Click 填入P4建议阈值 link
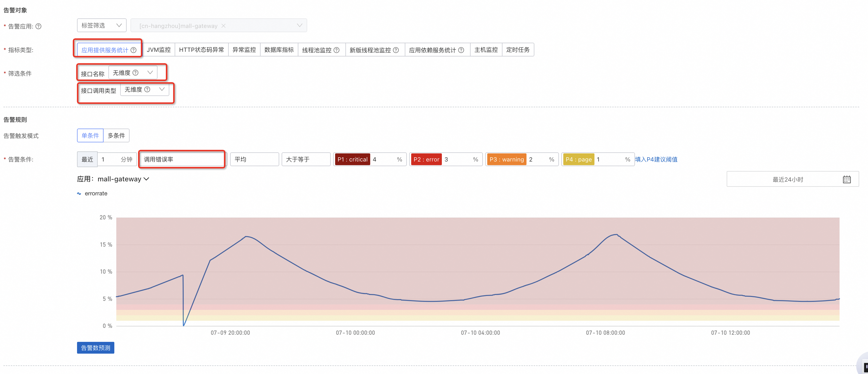868x374 pixels. tap(656, 159)
